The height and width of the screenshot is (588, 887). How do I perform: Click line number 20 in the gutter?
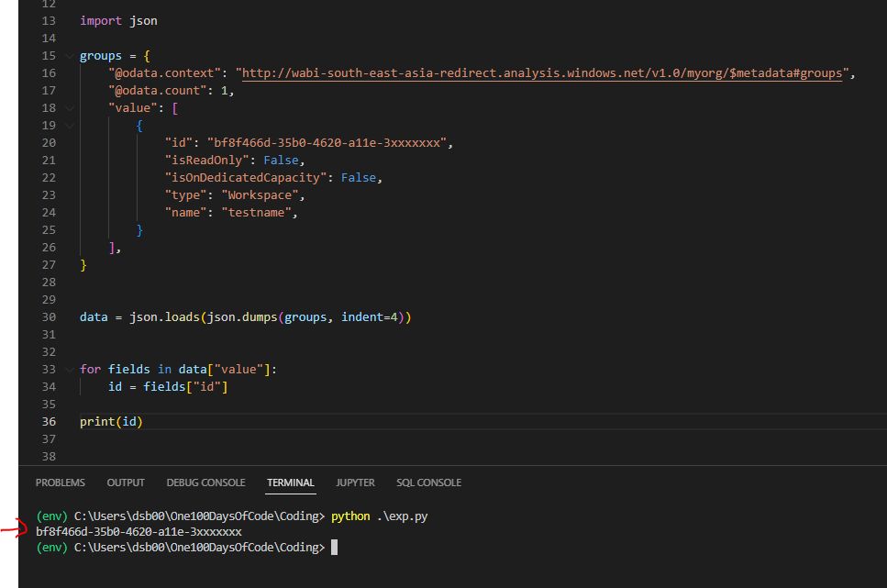(49, 142)
